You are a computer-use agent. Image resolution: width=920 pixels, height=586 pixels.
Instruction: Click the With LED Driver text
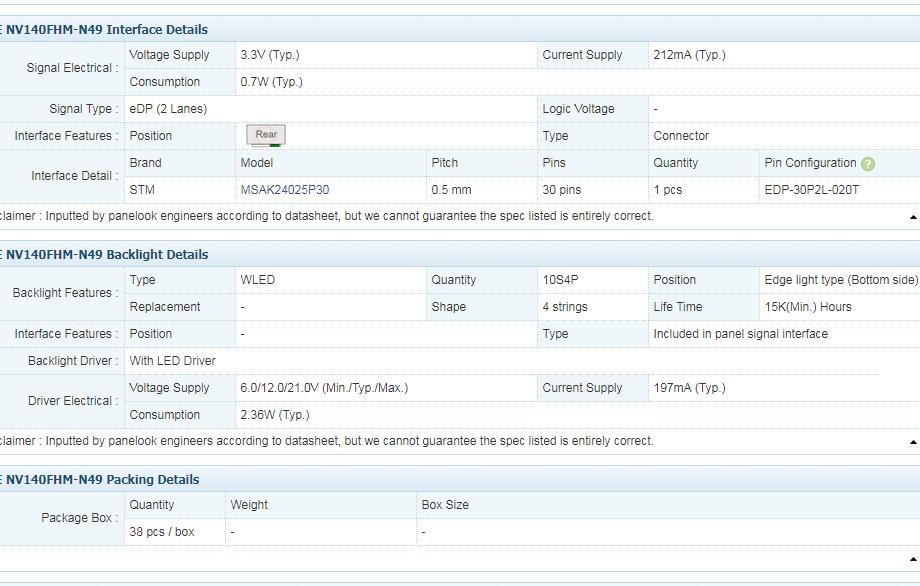(x=172, y=361)
